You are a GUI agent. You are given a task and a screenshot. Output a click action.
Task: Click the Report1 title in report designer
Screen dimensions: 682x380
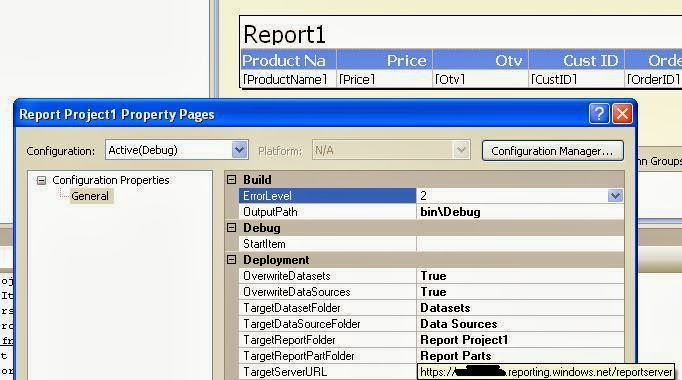[284, 34]
